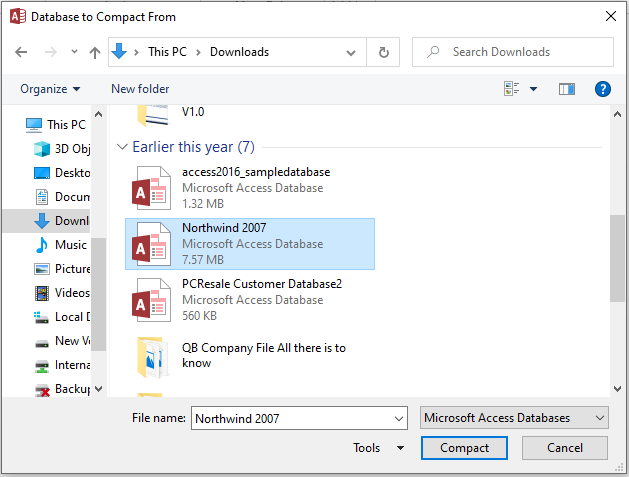Image resolution: width=629 pixels, height=477 pixels.
Task: Open Music folder in the sidebar
Action: 62,245
